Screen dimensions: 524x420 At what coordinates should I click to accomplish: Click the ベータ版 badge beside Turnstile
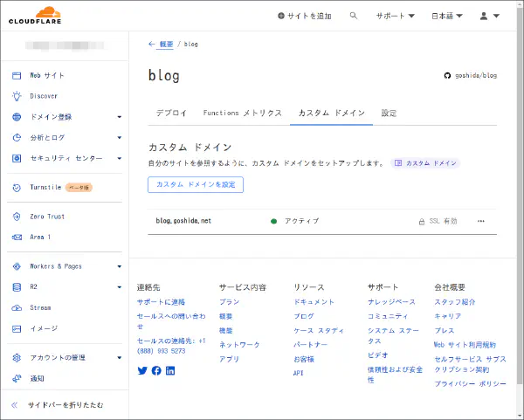click(x=79, y=188)
